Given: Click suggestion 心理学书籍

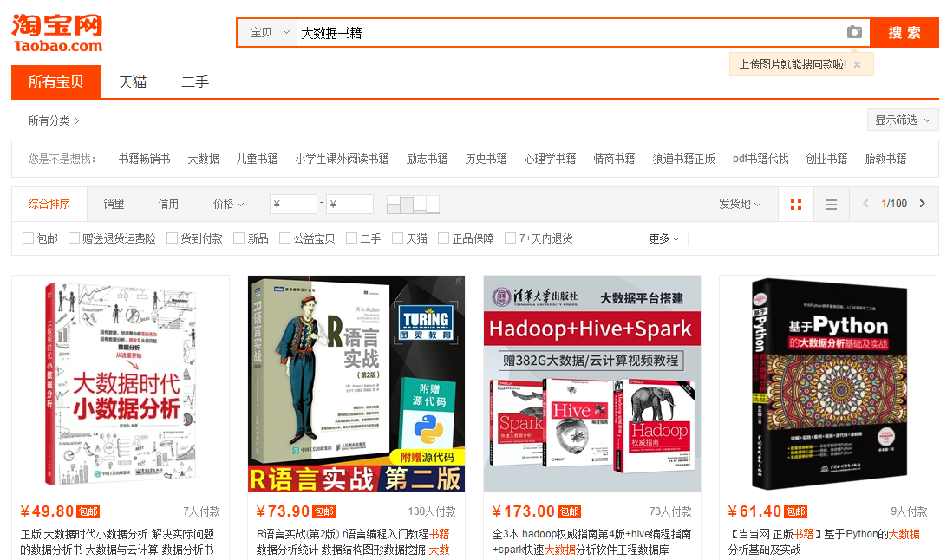Looking at the screenshot, I should click(x=551, y=159).
